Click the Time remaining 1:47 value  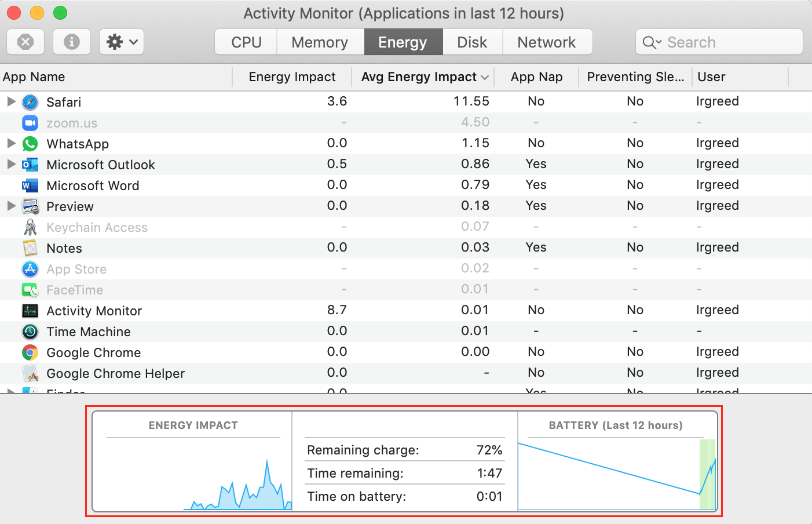(x=489, y=473)
